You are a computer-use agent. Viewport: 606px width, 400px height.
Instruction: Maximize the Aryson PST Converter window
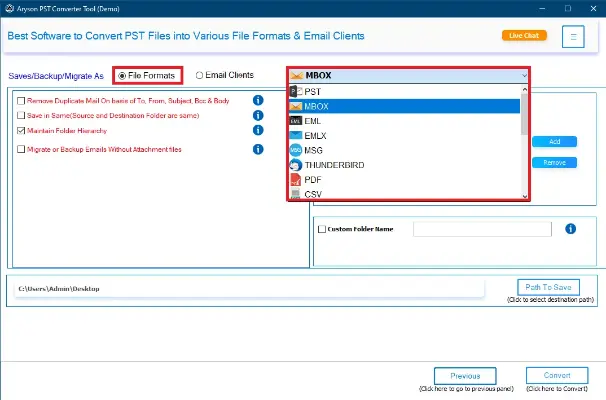coord(568,8)
